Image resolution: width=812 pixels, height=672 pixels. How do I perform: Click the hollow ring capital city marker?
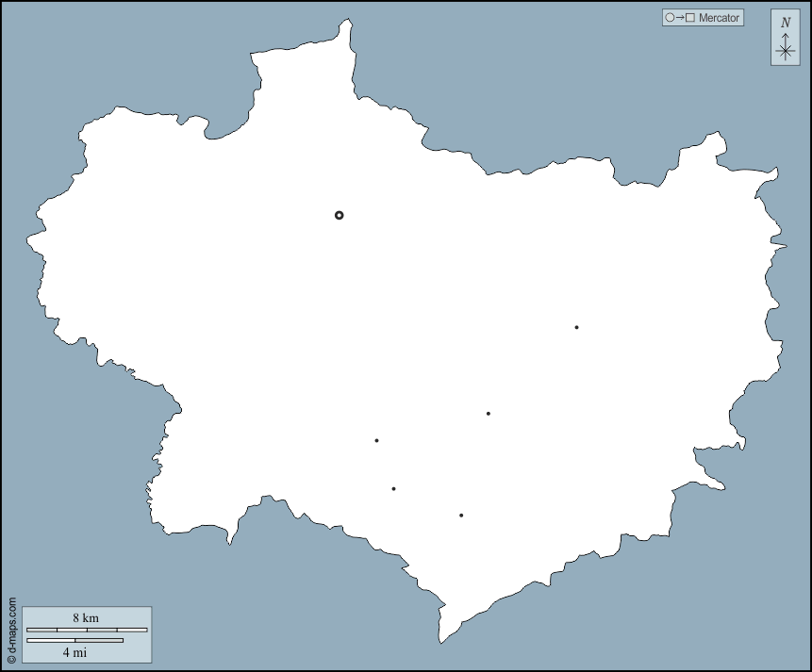pyautogui.click(x=340, y=215)
